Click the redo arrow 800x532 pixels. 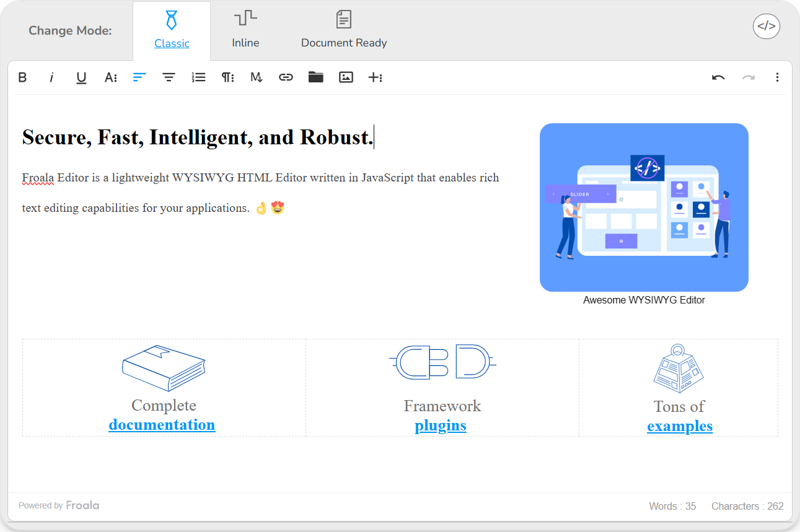(x=748, y=77)
